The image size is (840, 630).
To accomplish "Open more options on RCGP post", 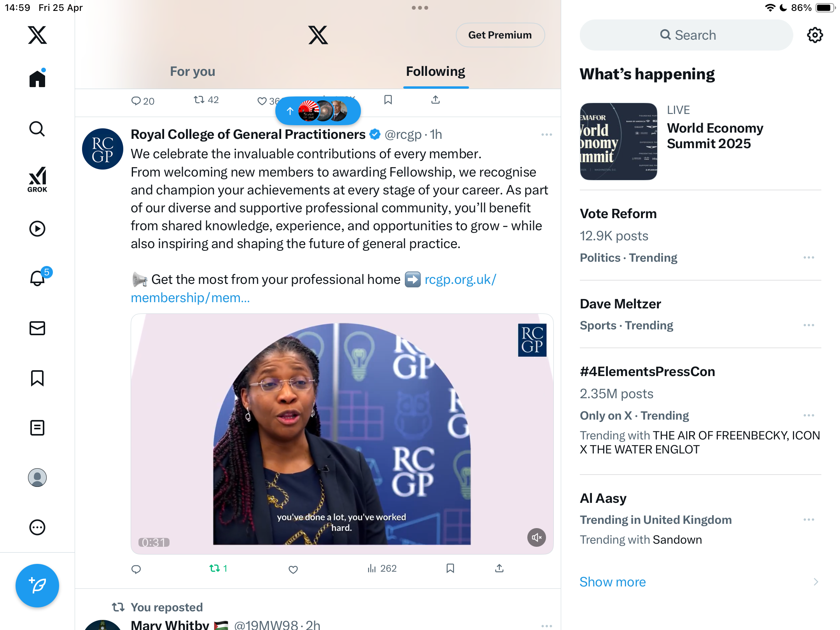I will (546, 135).
